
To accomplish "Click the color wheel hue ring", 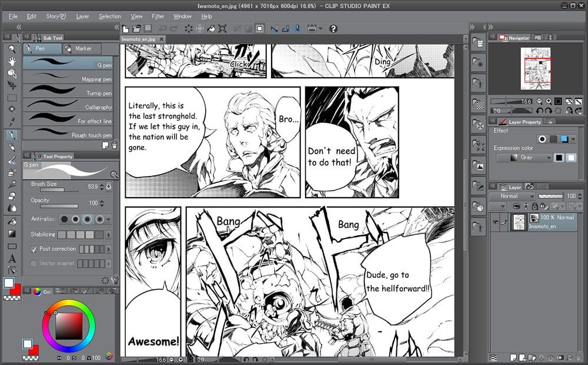I will coord(69,303).
